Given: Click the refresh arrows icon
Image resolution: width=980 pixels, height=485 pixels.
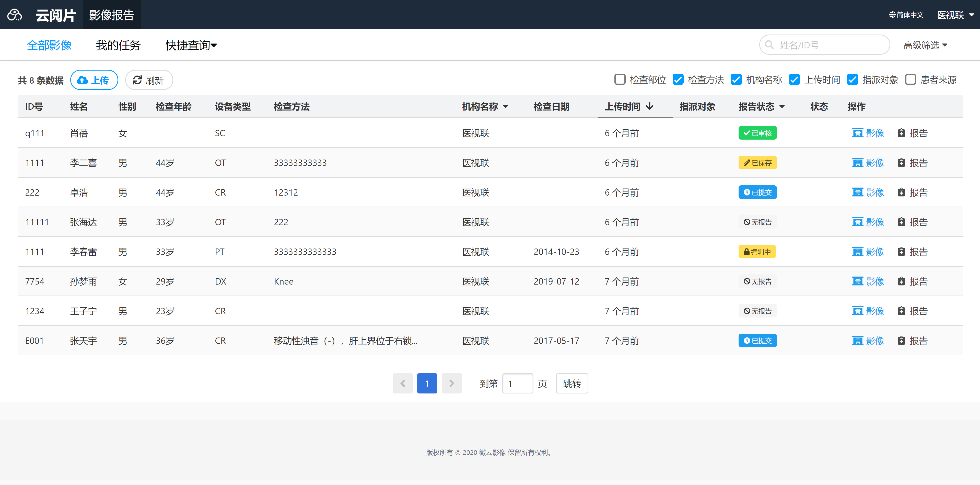Looking at the screenshot, I should click(x=137, y=80).
